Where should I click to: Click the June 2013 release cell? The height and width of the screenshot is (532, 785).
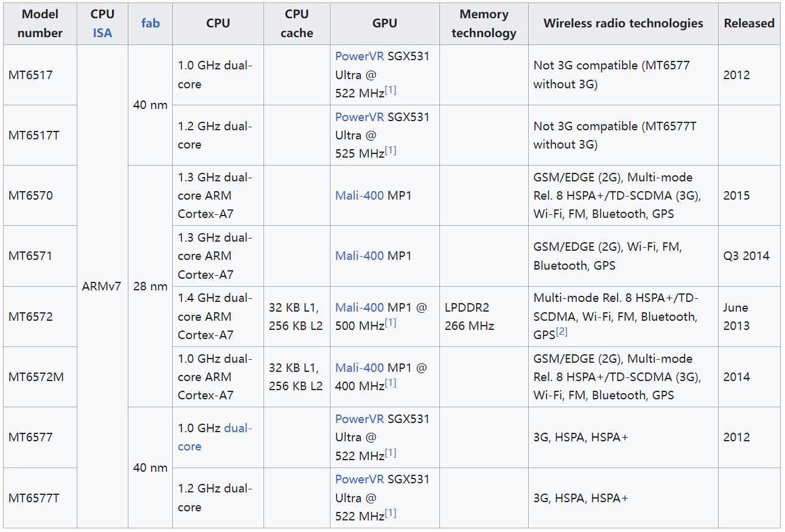pyautogui.click(x=749, y=317)
